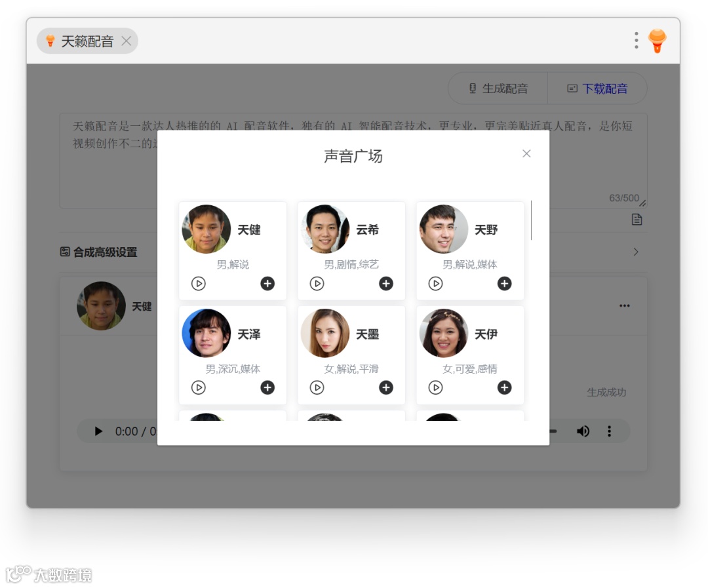The height and width of the screenshot is (588, 708).
Task: Add 天健 voice with plus icon
Action: pos(267,284)
